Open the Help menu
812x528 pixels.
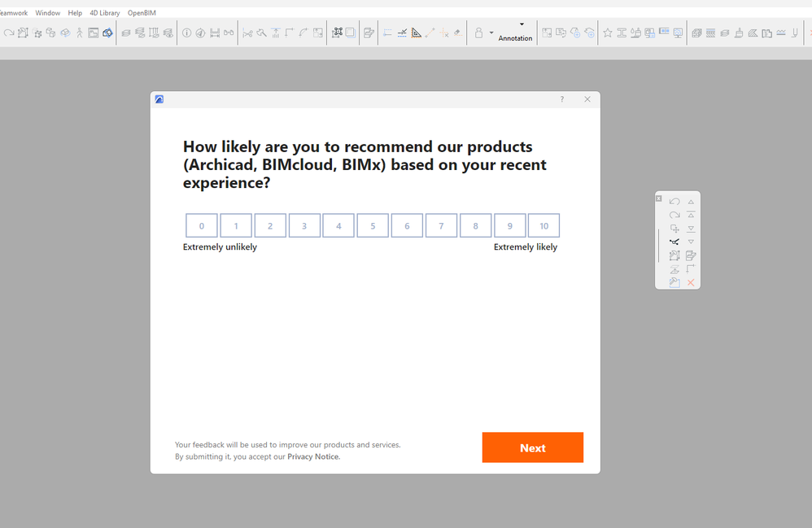coord(75,13)
